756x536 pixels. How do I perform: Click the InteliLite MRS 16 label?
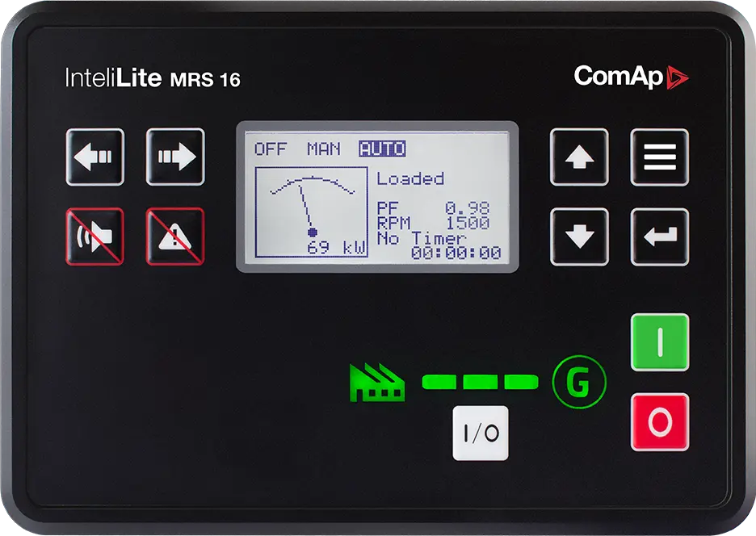[153, 78]
